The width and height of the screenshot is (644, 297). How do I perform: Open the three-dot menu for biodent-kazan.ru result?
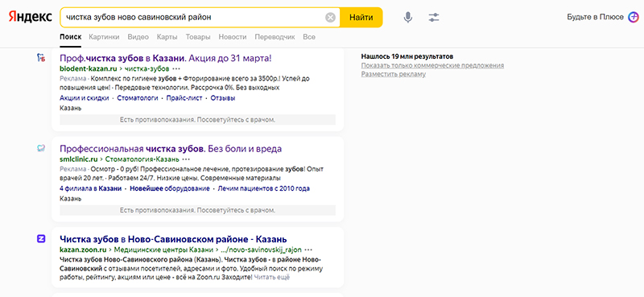click(176, 68)
